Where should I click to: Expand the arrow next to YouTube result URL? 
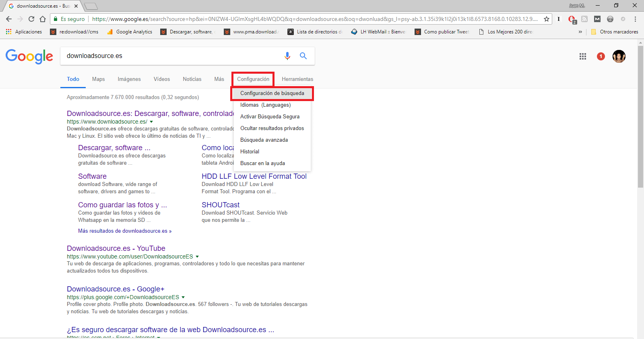click(x=197, y=256)
